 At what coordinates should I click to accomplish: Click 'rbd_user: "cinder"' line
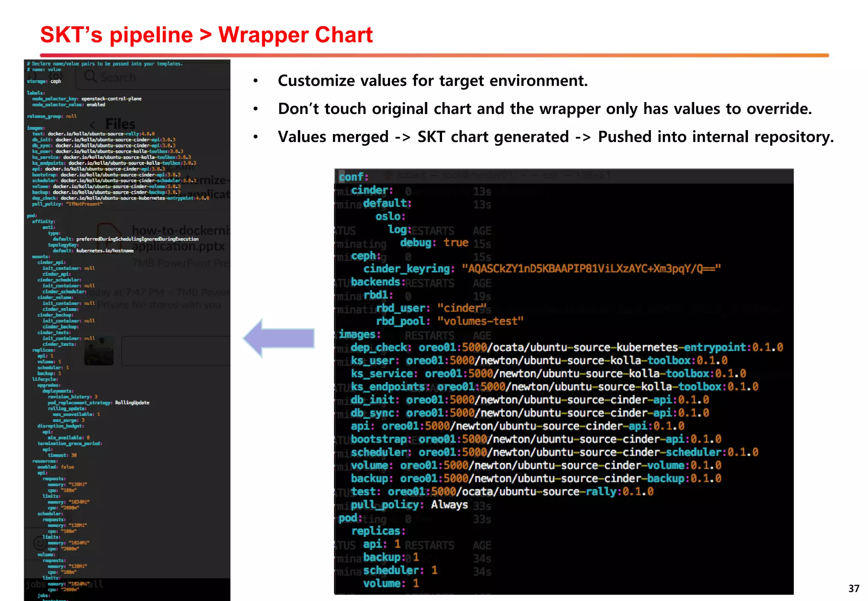[431, 308]
